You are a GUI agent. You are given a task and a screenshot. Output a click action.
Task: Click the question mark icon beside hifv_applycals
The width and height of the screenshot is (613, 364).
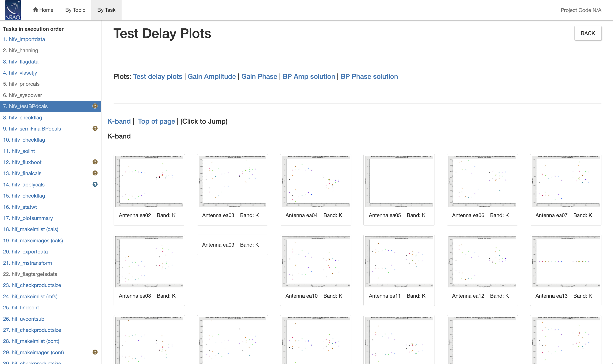(x=95, y=184)
